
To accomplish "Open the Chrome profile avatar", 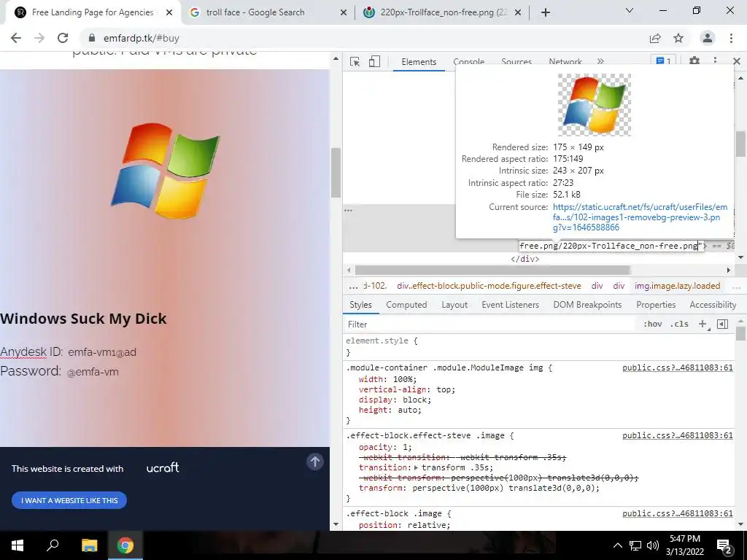I will pos(708,38).
